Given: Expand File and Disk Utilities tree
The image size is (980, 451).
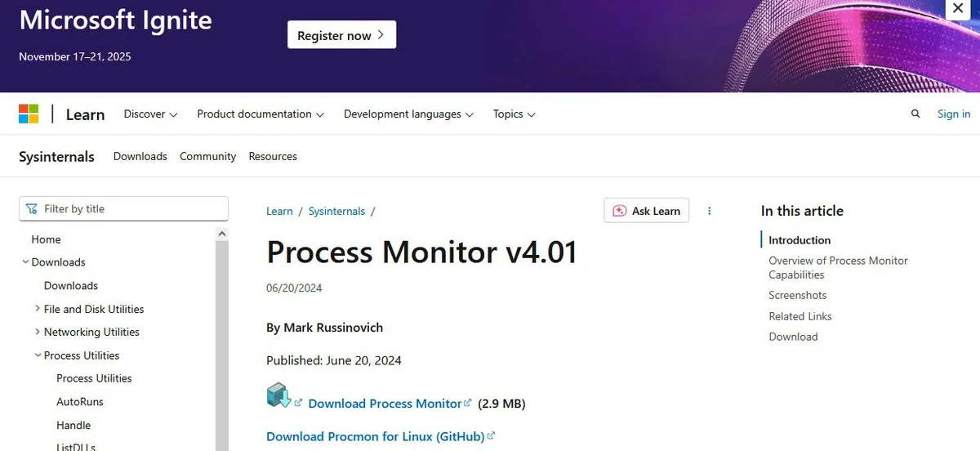Looking at the screenshot, I should [x=38, y=309].
